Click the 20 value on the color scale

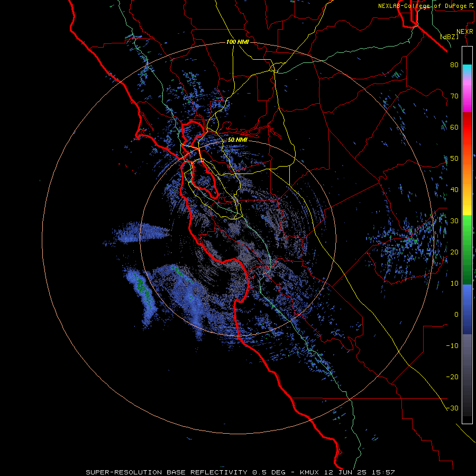[x=454, y=252]
